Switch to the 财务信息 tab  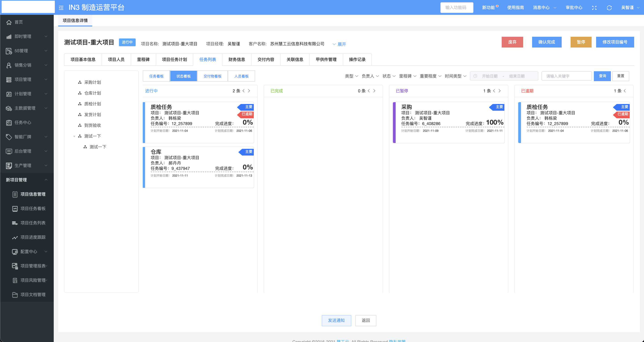coord(237,60)
